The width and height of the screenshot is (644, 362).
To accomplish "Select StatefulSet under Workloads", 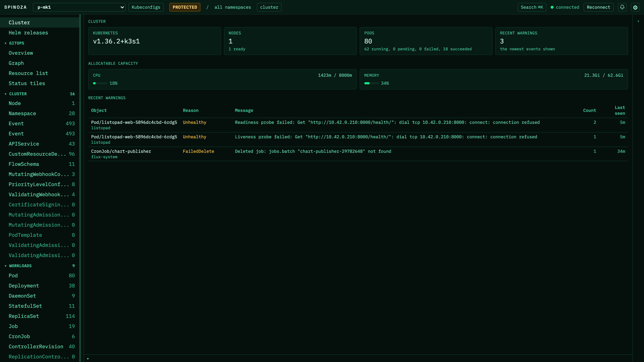I will 39,306.
